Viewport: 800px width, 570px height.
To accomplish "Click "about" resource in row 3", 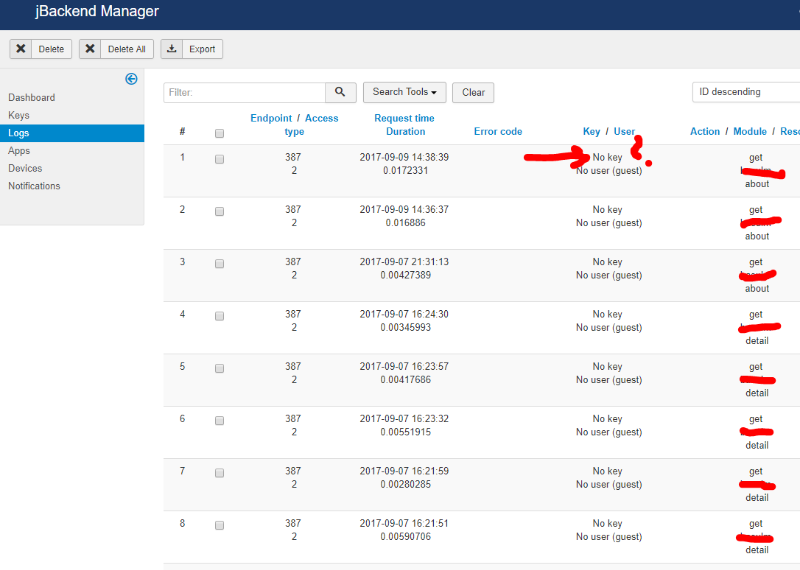I will point(757,288).
